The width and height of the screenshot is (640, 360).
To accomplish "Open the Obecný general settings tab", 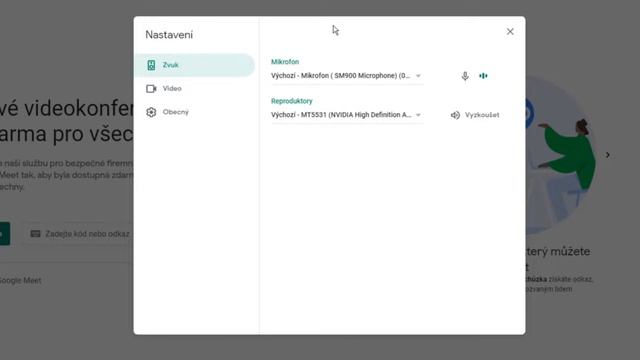I will pos(194,112).
